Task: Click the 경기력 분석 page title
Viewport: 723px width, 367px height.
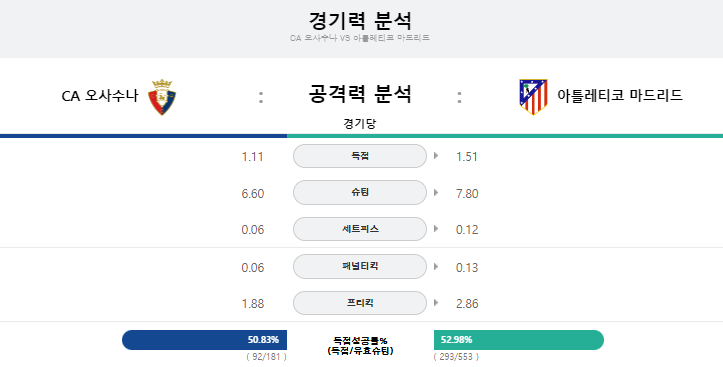Action: [360, 21]
